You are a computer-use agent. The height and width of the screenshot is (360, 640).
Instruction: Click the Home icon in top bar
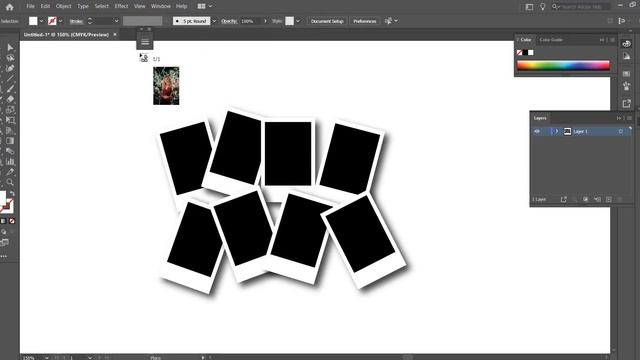coord(9,7)
